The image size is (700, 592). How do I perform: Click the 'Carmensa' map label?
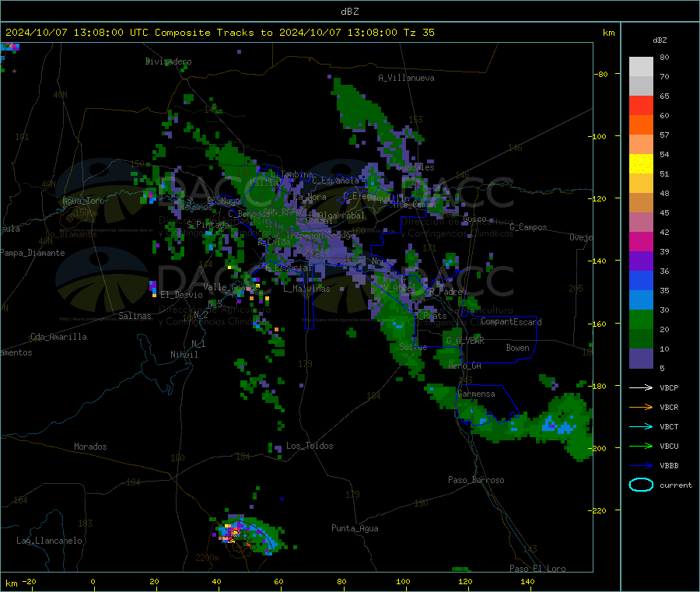(476, 394)
